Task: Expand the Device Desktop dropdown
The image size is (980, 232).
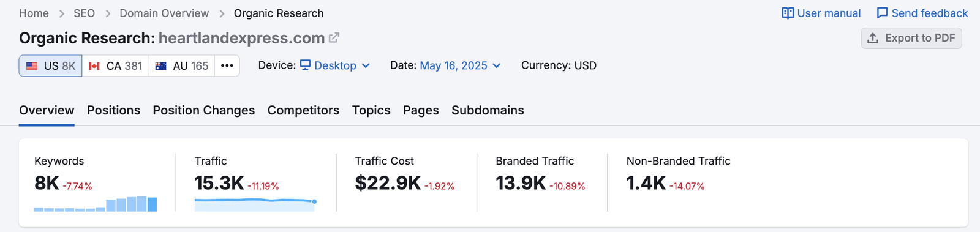Action: tap(334, 65)
